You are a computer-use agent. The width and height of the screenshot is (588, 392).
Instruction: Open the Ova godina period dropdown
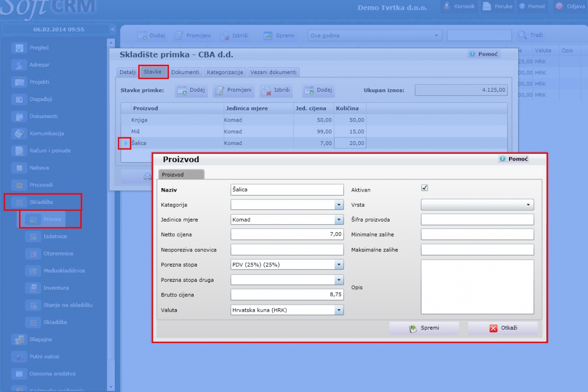pyautogui.click(x=375, y=35)
